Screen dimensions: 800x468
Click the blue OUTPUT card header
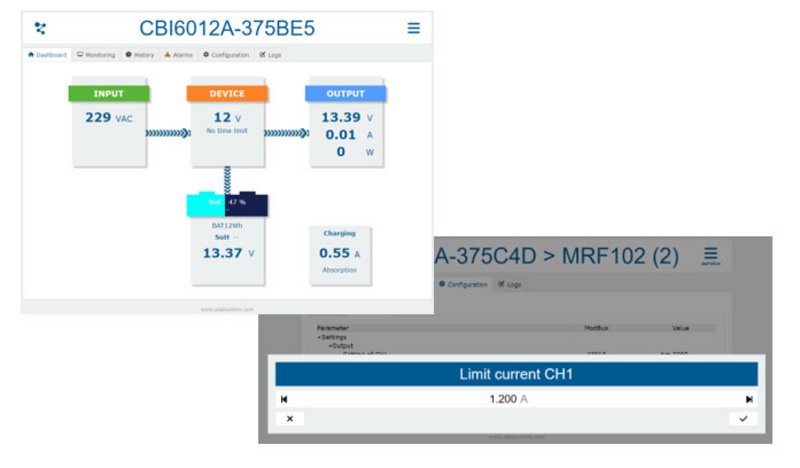(345, 93)
